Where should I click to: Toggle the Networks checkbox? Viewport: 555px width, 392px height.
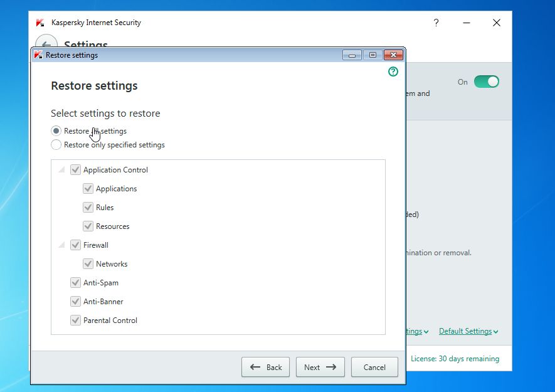pyautogui.click(x=88, y=263)
